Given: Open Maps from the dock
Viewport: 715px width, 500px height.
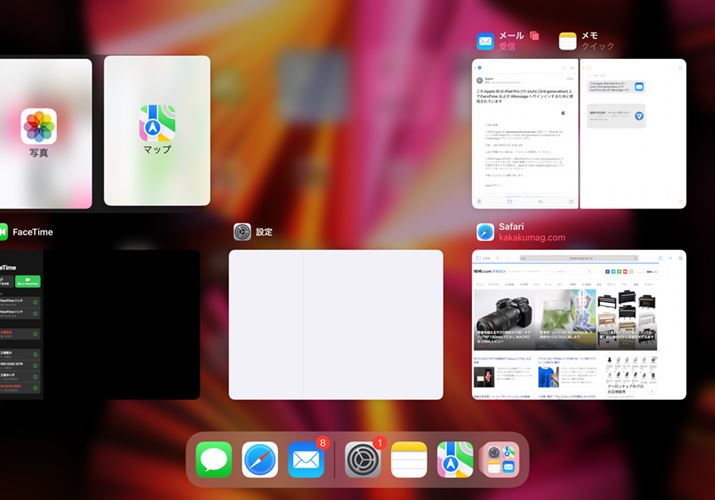Looking at the screenshot, I should (455, 460).
